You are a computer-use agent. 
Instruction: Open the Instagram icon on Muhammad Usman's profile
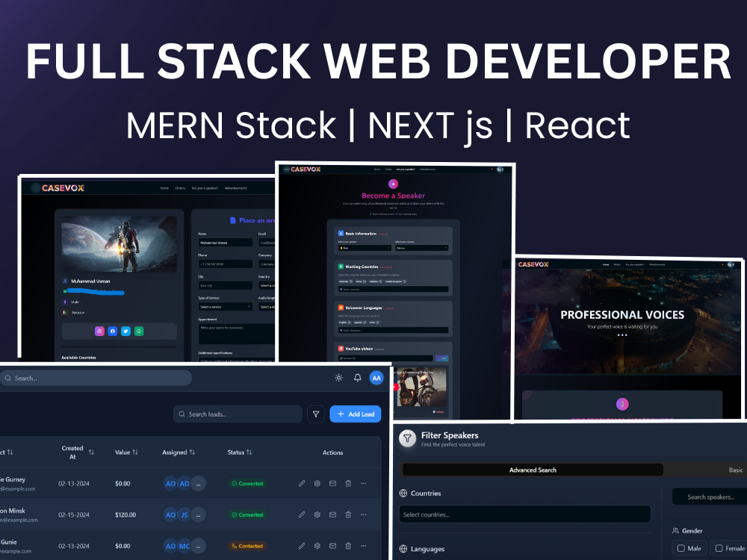pyautogui.click(x=99, y=331)
